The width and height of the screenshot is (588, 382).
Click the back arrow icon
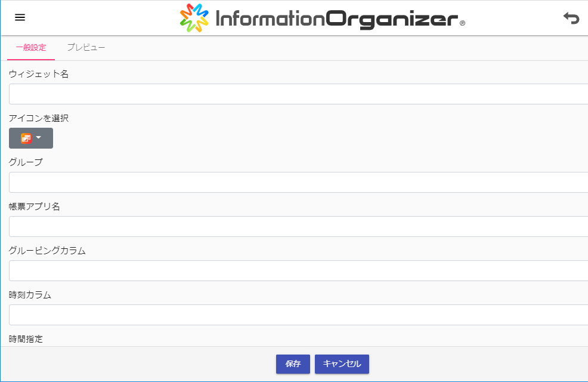pyautogui.click(x=571, y=18)
